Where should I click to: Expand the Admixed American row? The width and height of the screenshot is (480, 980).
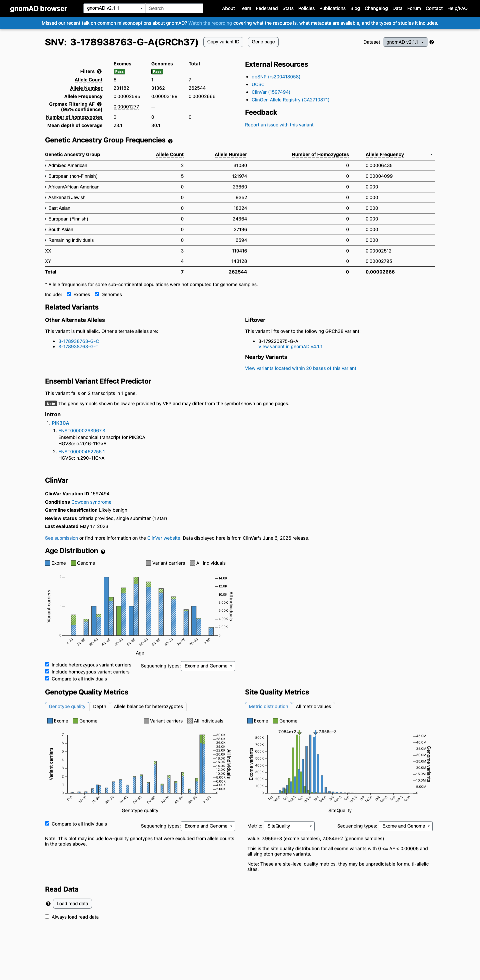coord(66,165)
